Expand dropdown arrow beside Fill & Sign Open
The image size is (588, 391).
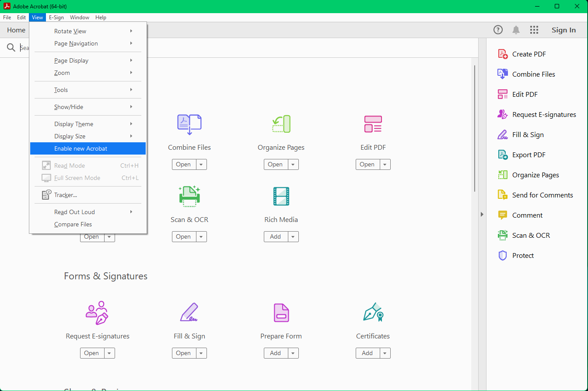[201, 353]
